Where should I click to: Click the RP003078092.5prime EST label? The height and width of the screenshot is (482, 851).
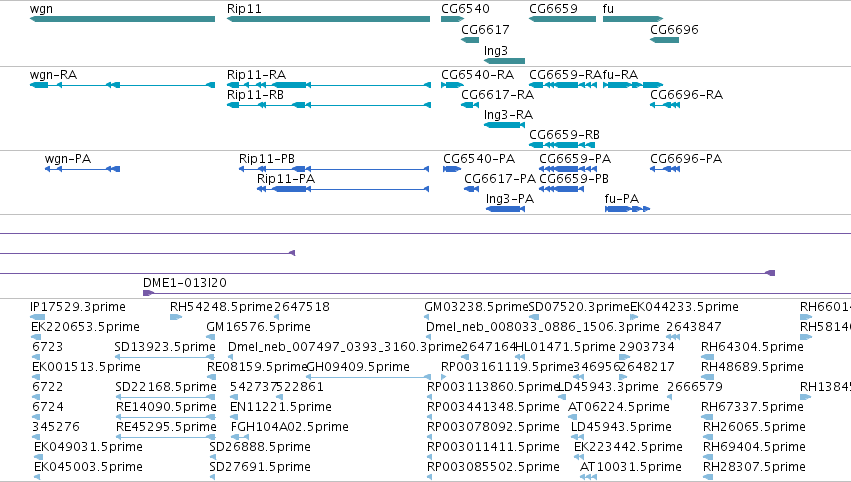point(493,428)
